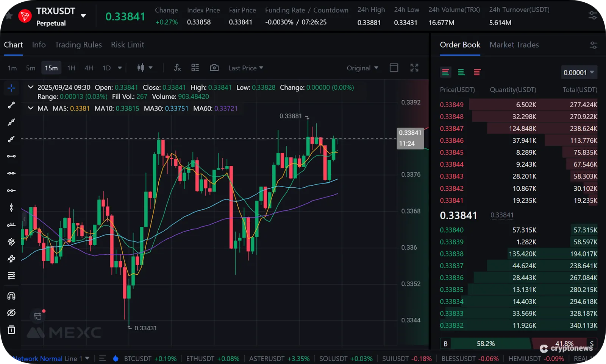Switch to Market Trades tab
Viewport: 606px width, 364px height.
514,45
